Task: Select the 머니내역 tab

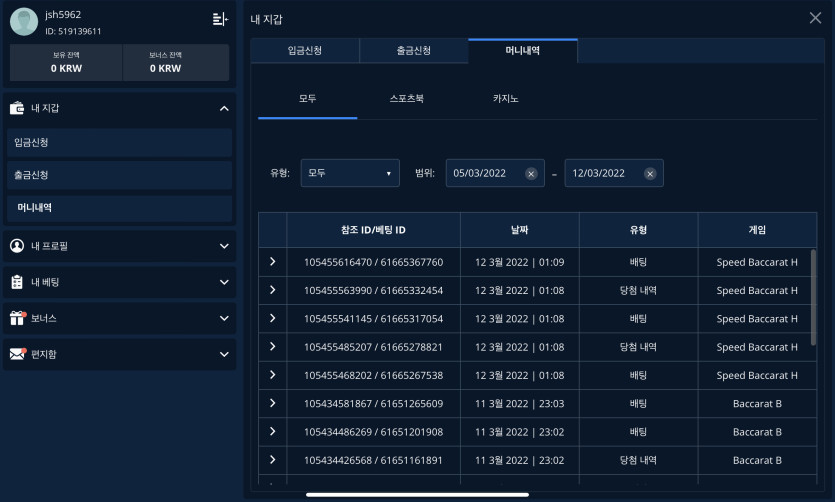Action: pyautogui.click(x=522, y=51)
